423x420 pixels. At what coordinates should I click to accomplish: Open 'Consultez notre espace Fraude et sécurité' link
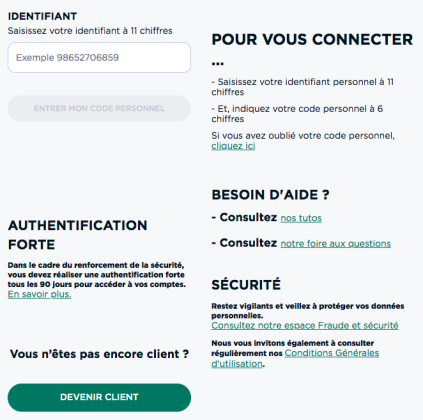coord(305,325)
